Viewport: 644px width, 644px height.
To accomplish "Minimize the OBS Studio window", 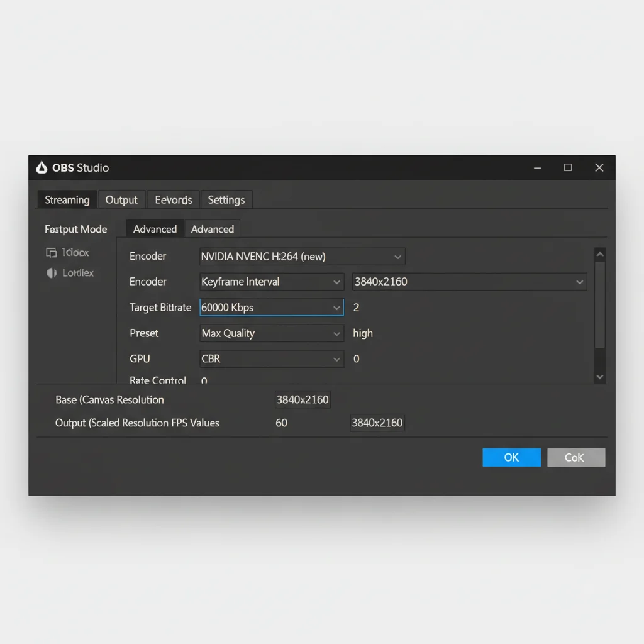I will coord(537,167).
